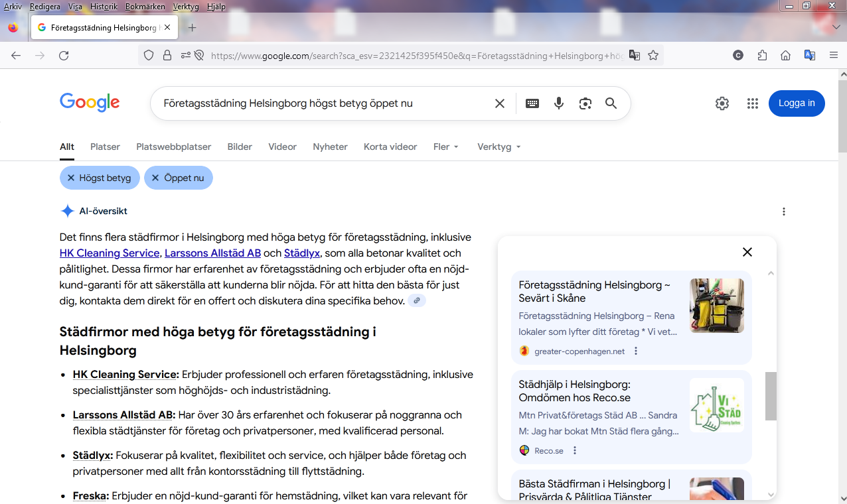Start voice search with microphone
847x504 pixels.
pyautogui.click(x=559, y=103)
